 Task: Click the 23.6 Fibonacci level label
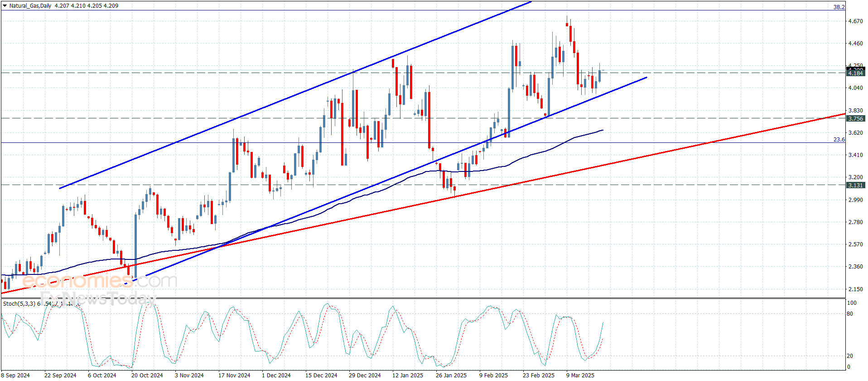(x=839, y=140)
